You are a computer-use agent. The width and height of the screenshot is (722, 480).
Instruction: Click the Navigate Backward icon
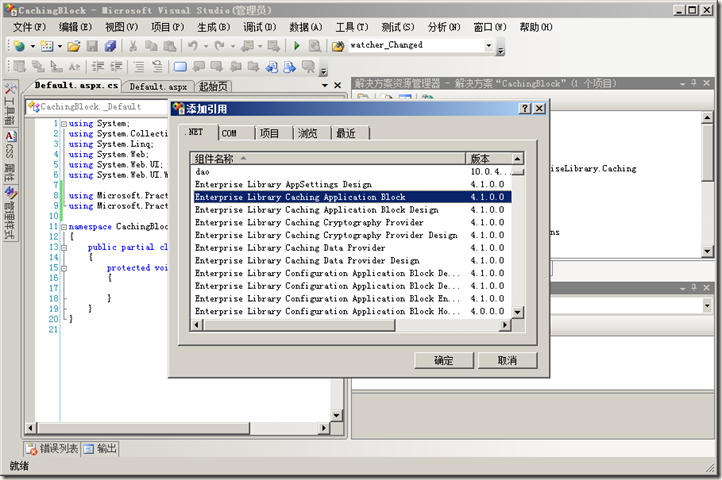(x=248, y=46)
